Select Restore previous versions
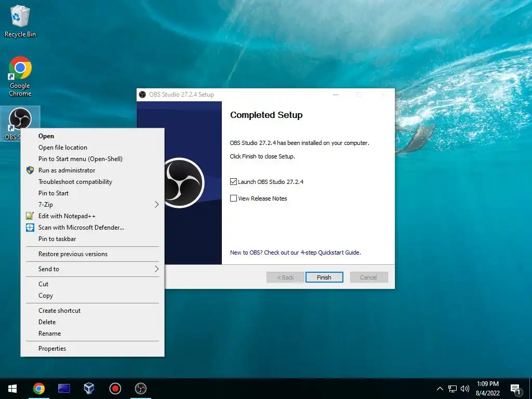 (x=92, y=254)
